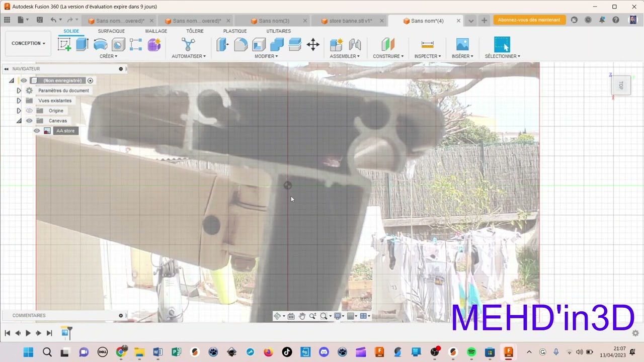This screenshot has height=362, width=644.
Task: Select the Revolve tool in Créer
Action: tap(100, 44)
